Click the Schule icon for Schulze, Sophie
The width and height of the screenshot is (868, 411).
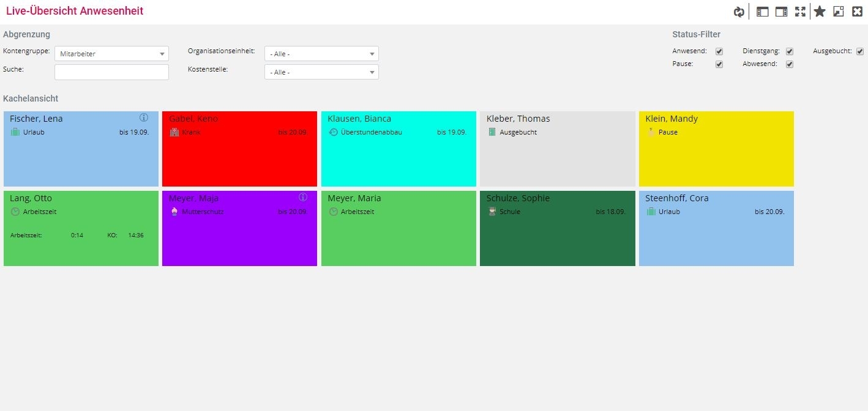click(492, 212)
